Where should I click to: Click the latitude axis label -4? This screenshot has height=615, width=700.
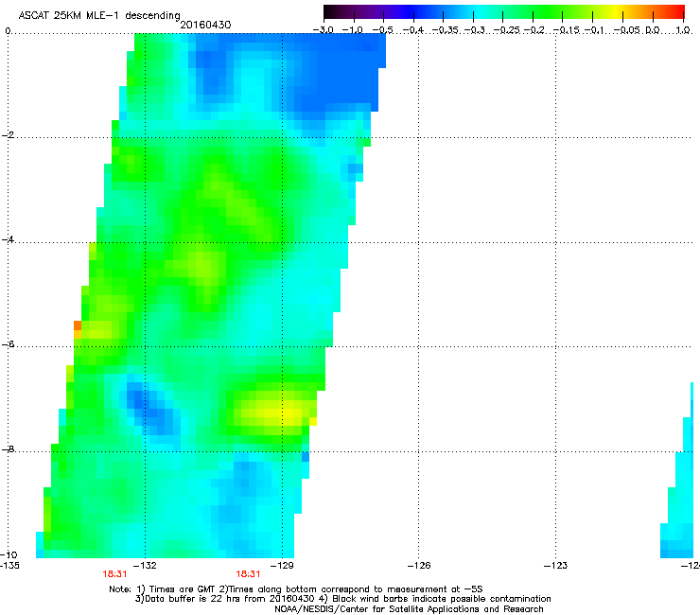[x=8, y=239]
